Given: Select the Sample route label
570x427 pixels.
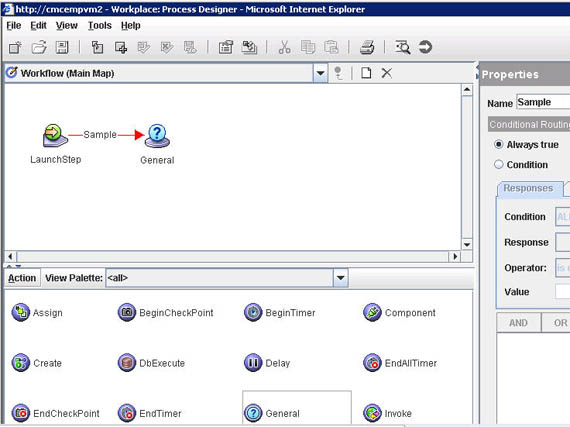Looking at the screenshot, I should pyautogui.click(x=100, y=134).
